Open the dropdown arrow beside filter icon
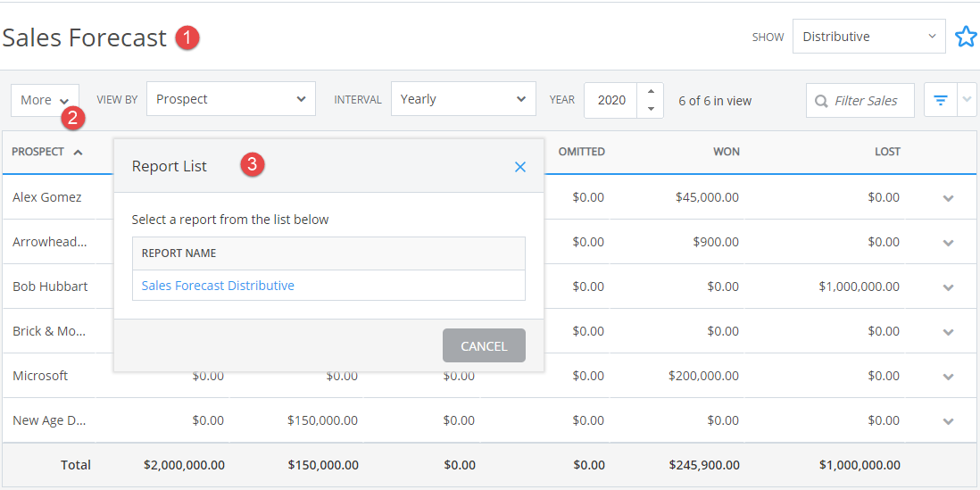980x490 pixels. 967,100
